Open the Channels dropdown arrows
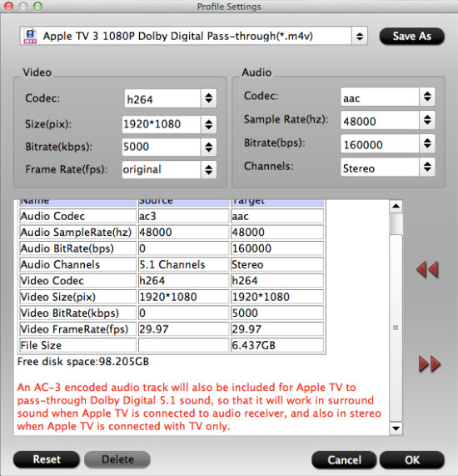 click(x=427, y=167)
